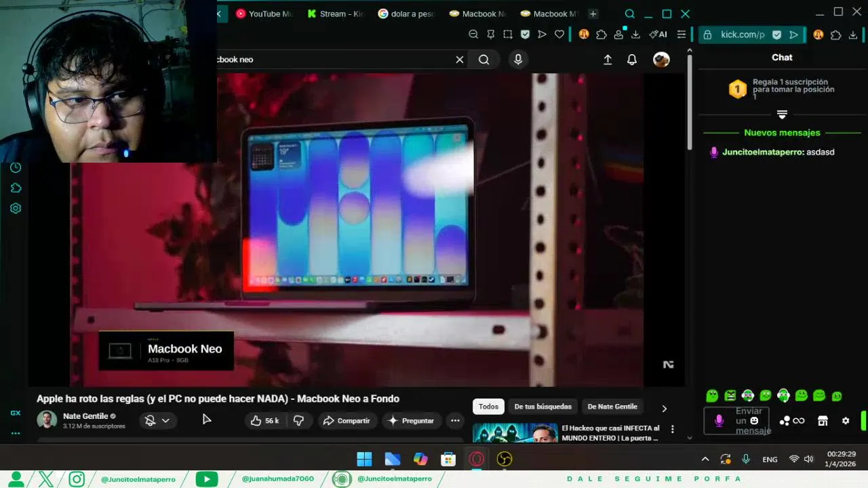This screenshot has height=488, width=868.
Task: Click the heart bookmark icon in address bar
Action: [559, 35]
